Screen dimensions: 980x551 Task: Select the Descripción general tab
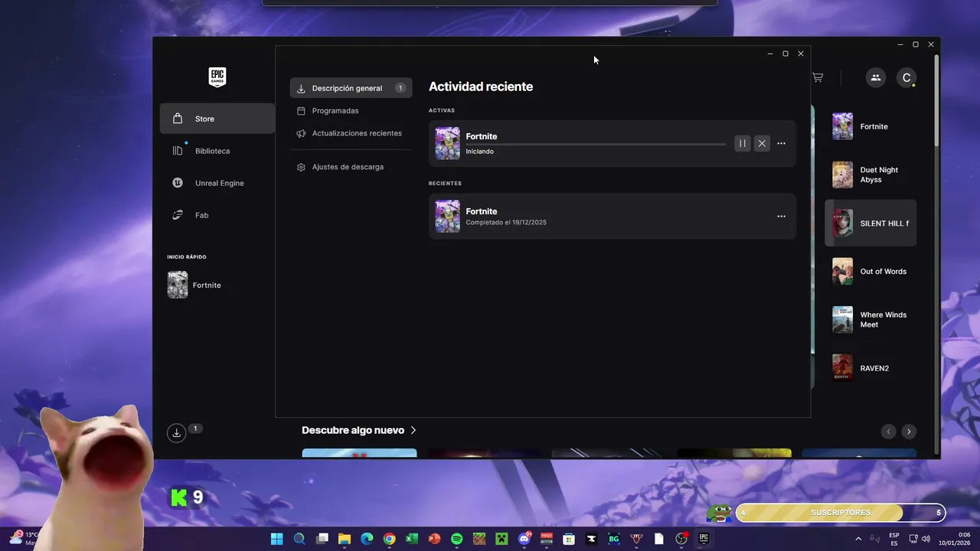pos(351,88)
